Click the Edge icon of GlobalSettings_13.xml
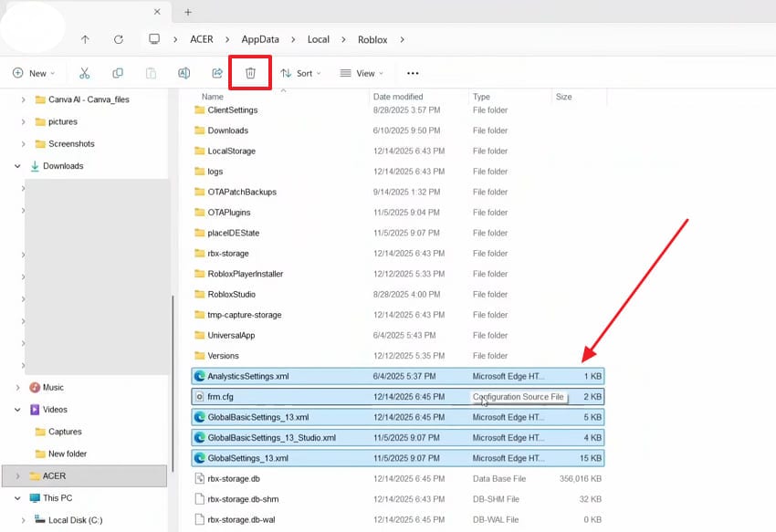 [200, 458]
